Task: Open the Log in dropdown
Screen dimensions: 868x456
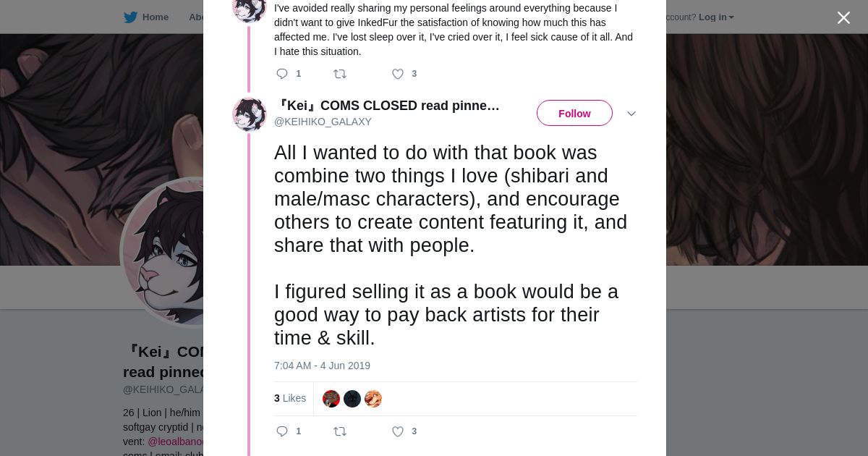Action: (x=715, y=17)
